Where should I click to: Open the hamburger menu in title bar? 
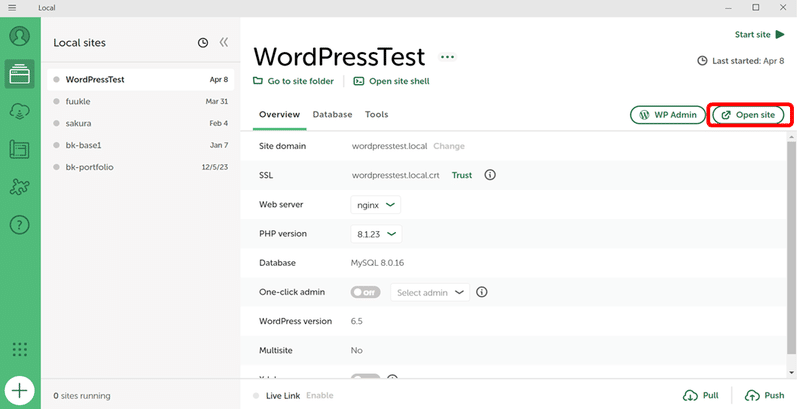click(12, 8)
